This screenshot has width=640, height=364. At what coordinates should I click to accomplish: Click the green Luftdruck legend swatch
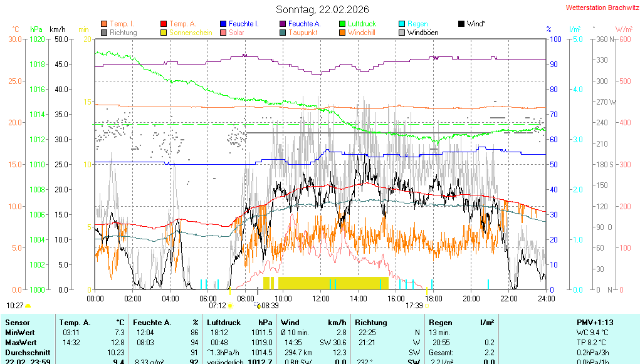342,24
